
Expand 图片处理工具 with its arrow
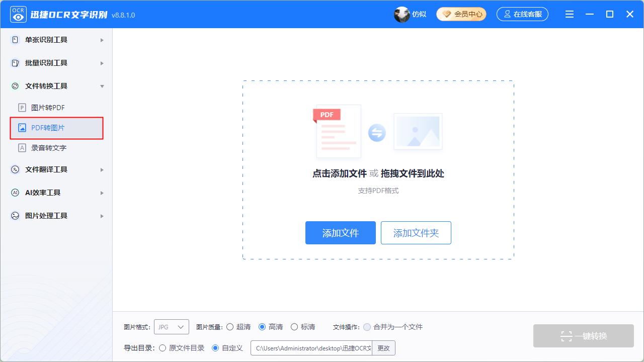(x=102, y=216)
